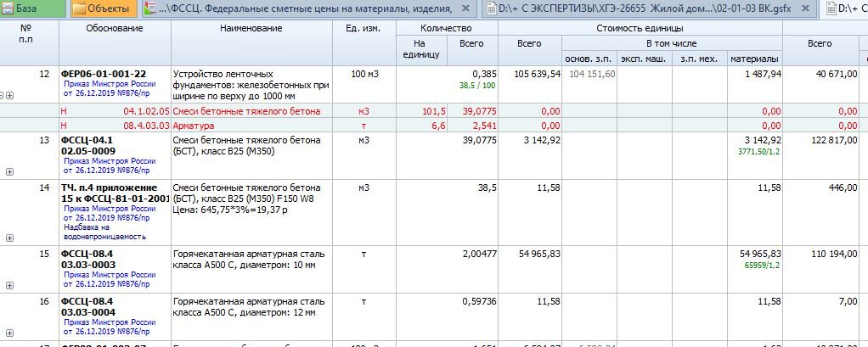The height and width of the screenshot is (347, 868).
Task: Click formula 3771,50/1,2 in row 13
Action: point(759,151)
